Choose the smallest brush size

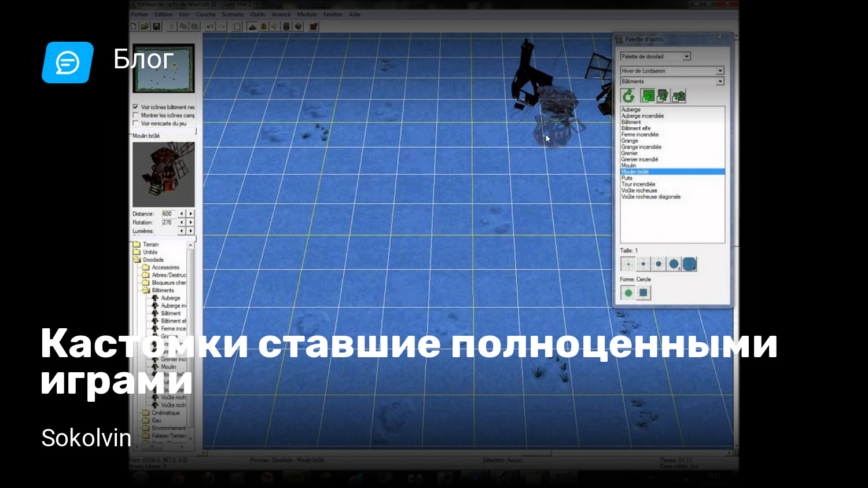click(x=628, y=264)
